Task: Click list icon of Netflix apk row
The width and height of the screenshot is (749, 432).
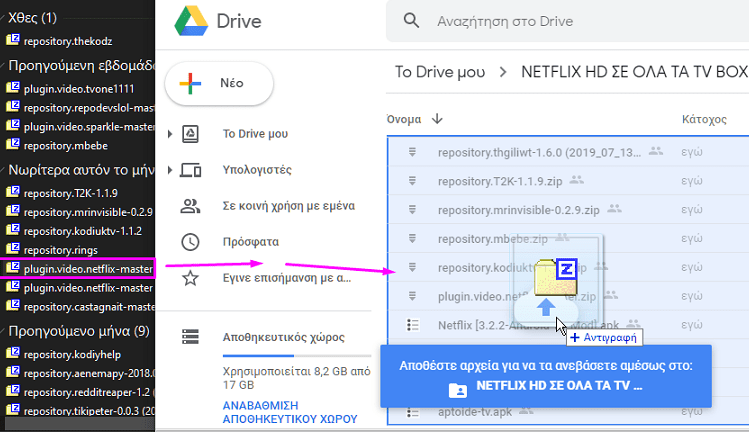Action: pyautogui.click(x=413, y=325)
